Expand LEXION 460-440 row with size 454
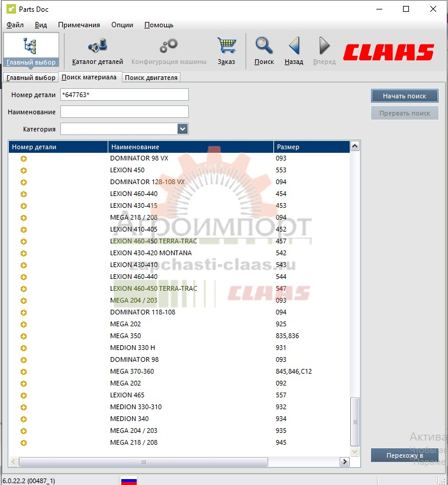 (x=24, y=194)
